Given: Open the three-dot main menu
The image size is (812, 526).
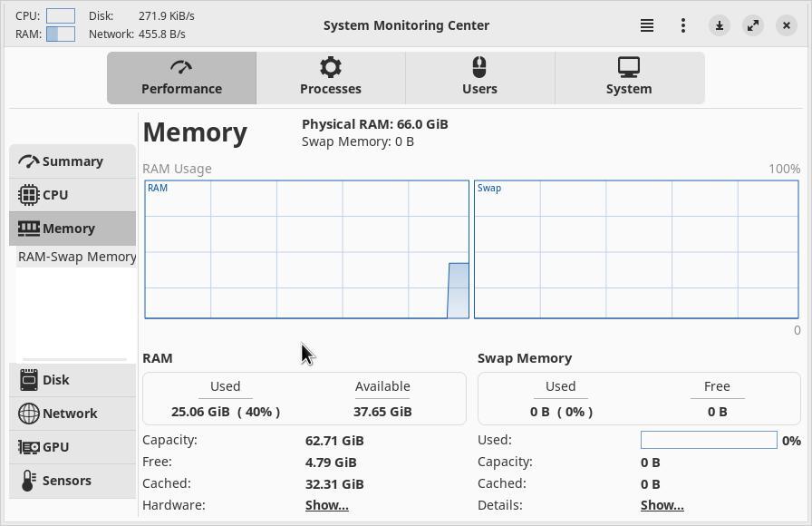Looking at the screenshot, I should [x=683, y=25].
